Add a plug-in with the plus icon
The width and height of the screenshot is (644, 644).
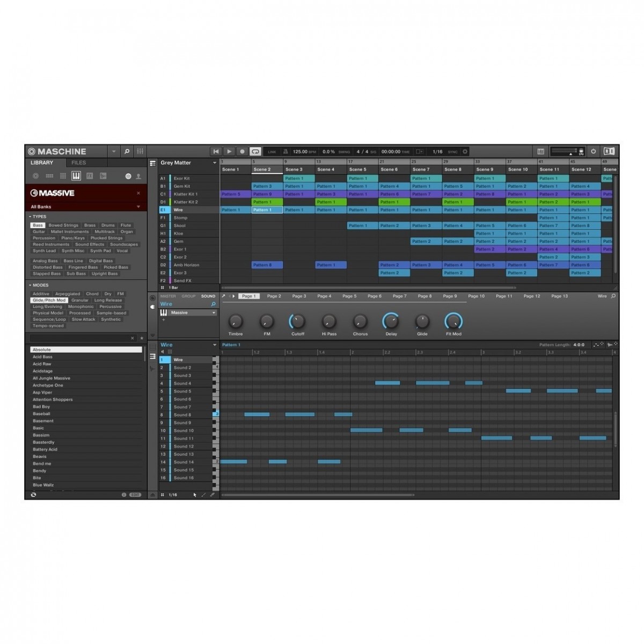pos(164,320)
